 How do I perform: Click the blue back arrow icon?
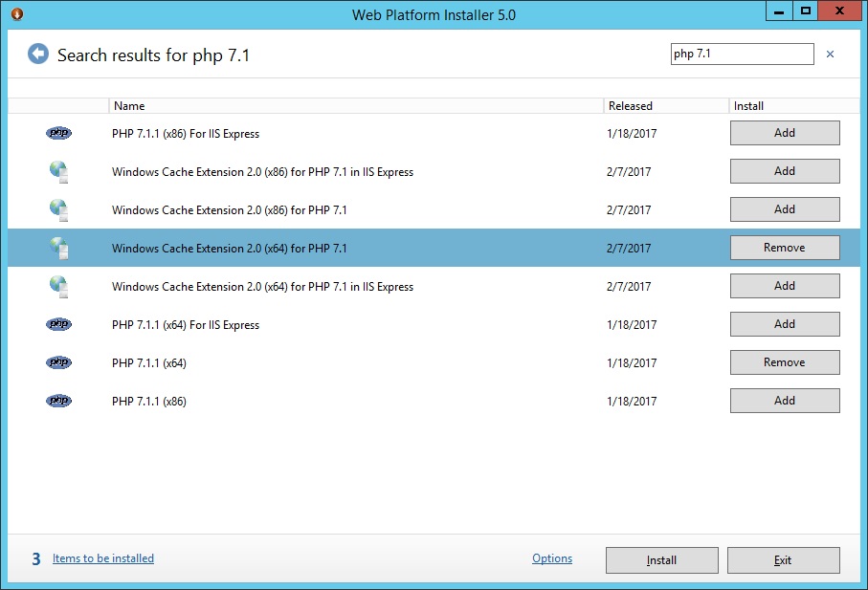point(38,55)
